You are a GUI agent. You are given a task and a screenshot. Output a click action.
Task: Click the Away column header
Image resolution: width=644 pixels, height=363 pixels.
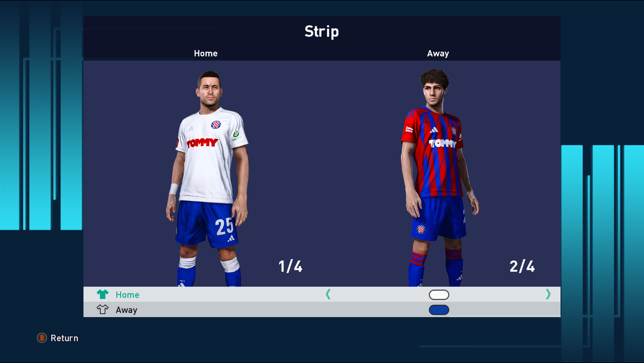tap(438, 53)
